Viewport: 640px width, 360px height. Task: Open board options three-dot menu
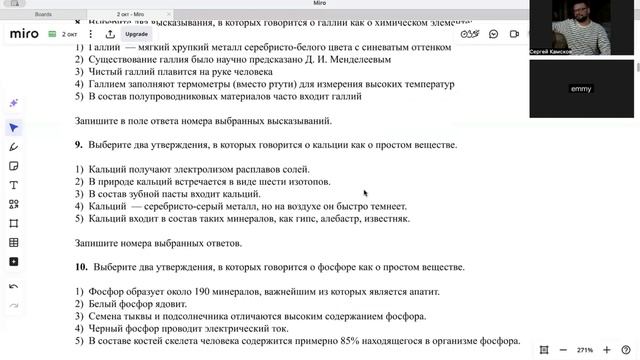91,34
